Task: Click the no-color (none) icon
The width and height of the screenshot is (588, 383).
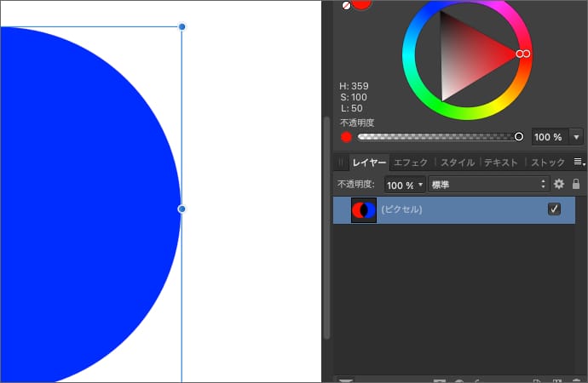Action: tap(346, 4)
